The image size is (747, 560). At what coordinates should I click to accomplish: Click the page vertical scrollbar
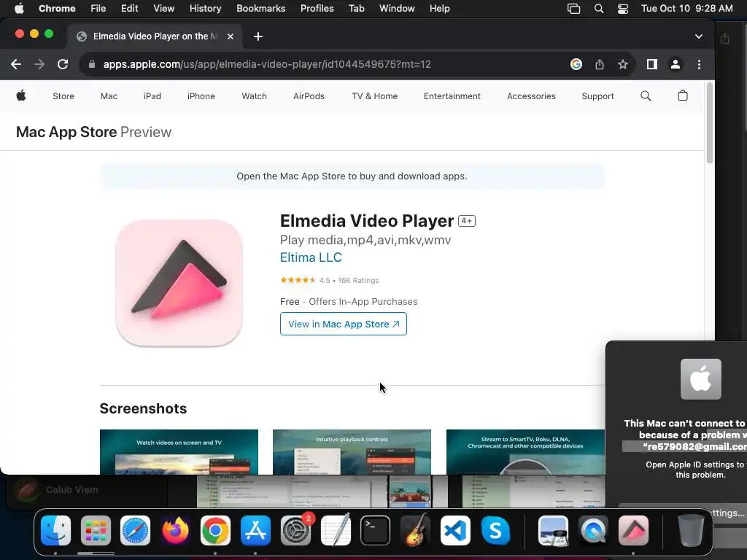click(x=709, y=122)
